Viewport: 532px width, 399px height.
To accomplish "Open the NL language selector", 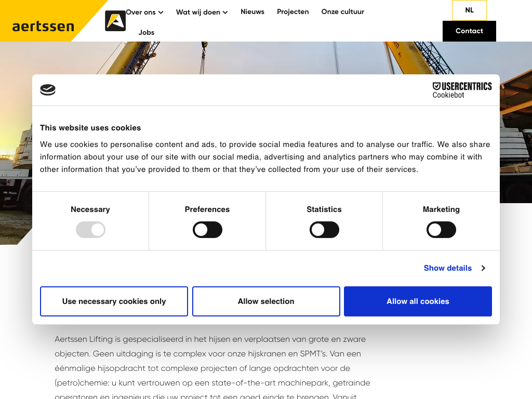I will [x=469, y=10].
